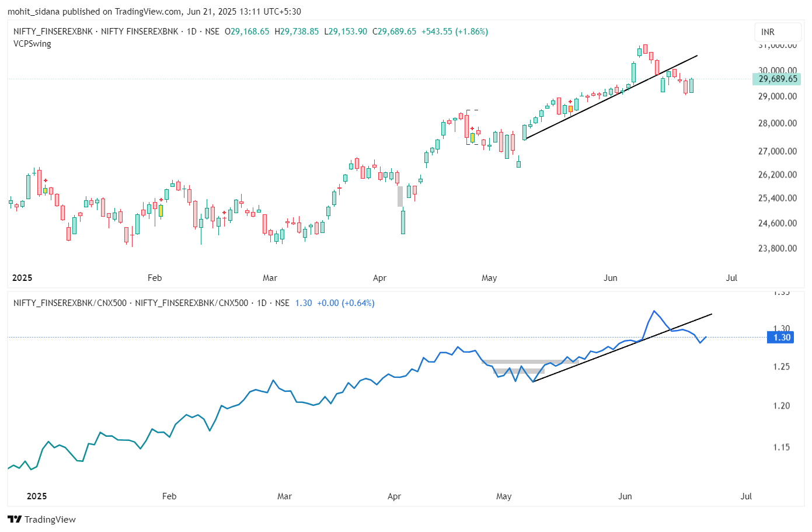812x532 pixels.
Task: Click the 28,000.00 price axis label
Action: tap(777, 123)
